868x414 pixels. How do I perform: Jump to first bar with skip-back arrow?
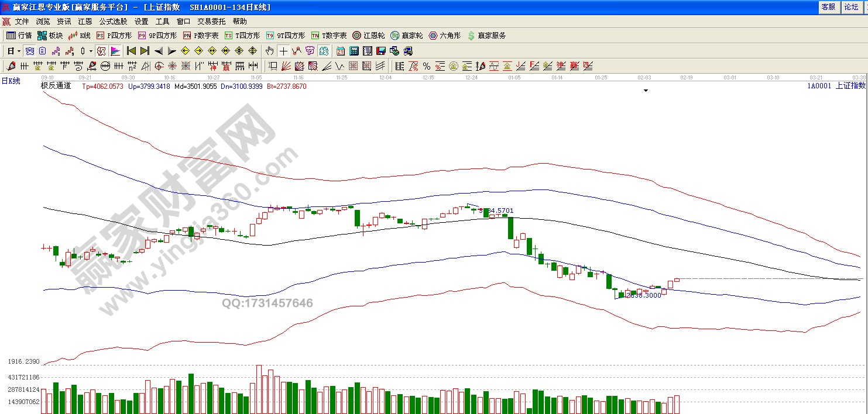131,51
